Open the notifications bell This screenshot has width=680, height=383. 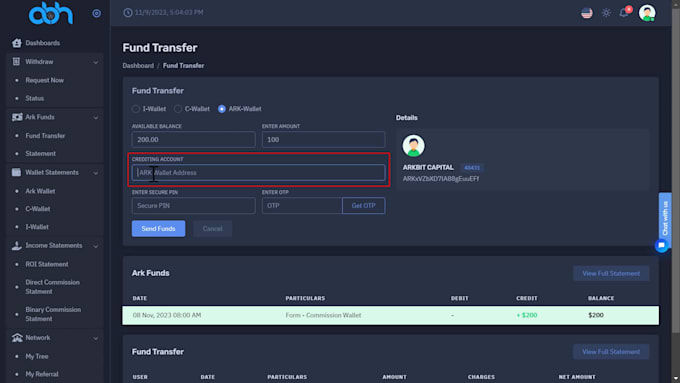(624, 13)
